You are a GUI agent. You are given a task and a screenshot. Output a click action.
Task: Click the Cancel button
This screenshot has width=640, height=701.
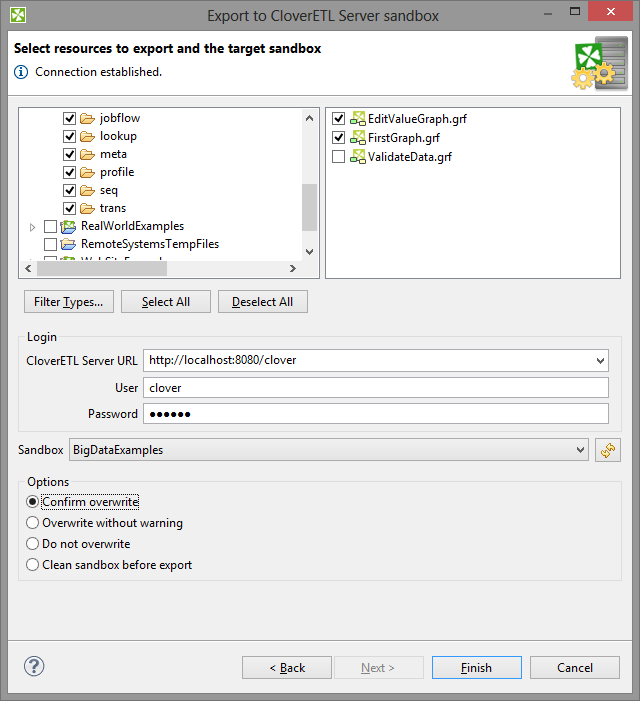tap(575, 667)
